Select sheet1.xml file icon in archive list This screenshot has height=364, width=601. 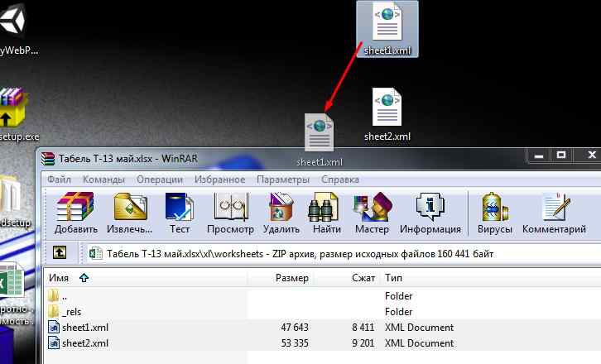click(x=54, y=328)
